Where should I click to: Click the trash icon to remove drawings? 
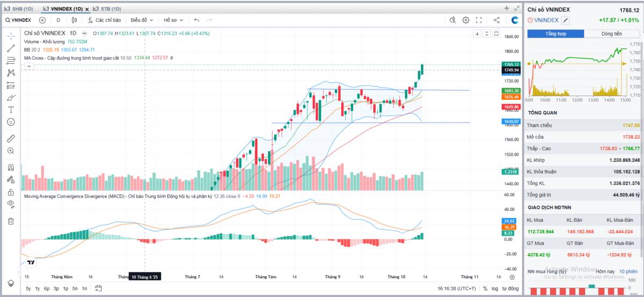11,221
